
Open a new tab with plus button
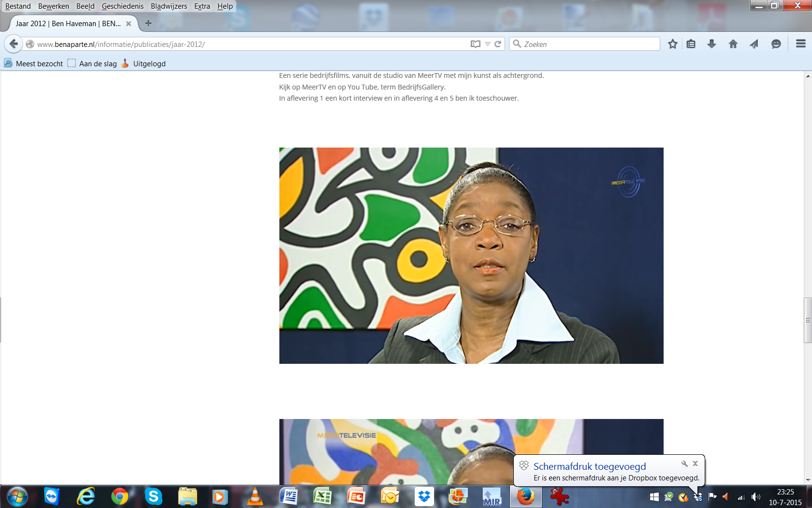pyautogui.click(x=148, y=23)
